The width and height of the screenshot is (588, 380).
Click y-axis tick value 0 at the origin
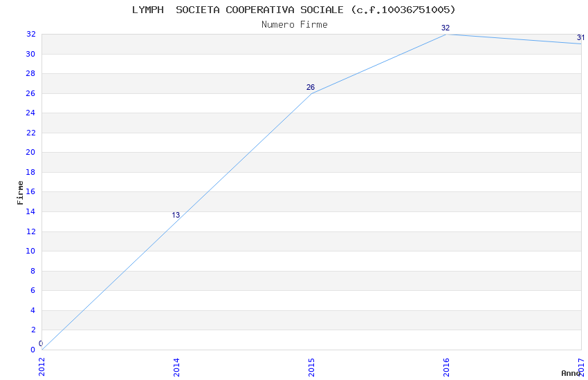33,350
